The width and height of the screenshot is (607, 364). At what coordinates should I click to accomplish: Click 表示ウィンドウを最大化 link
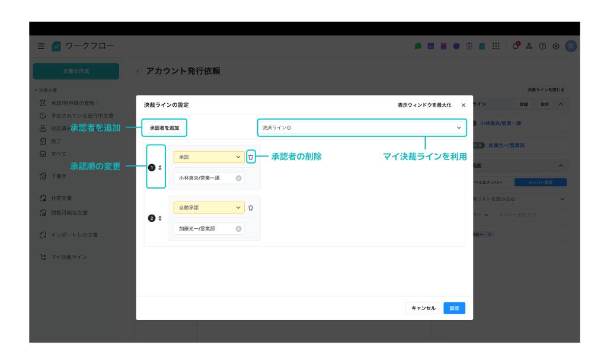(x=424, y=105)
